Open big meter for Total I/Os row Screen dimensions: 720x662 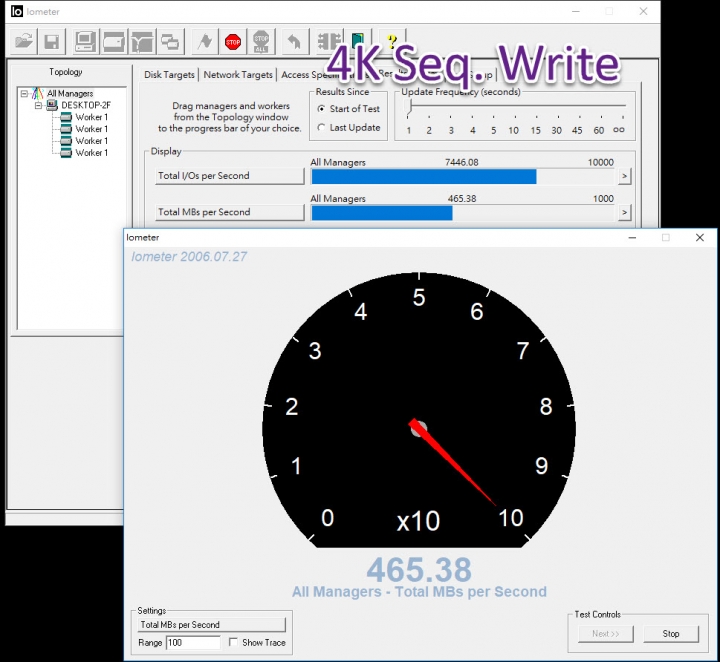tap(624, 176)
